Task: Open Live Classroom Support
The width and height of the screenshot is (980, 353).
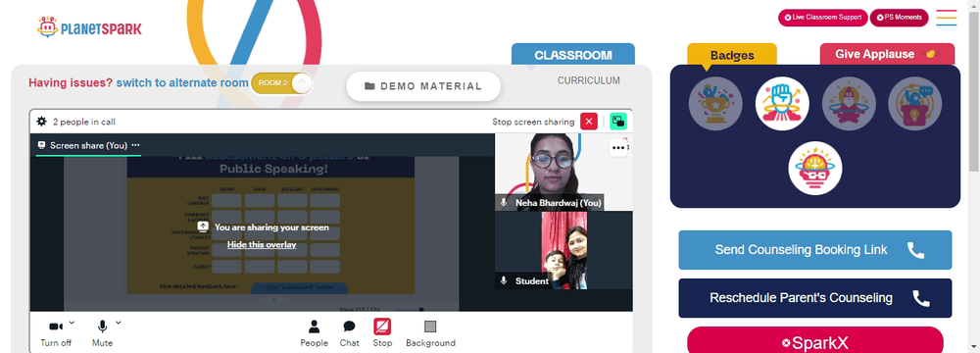Action: coord(822,18)
